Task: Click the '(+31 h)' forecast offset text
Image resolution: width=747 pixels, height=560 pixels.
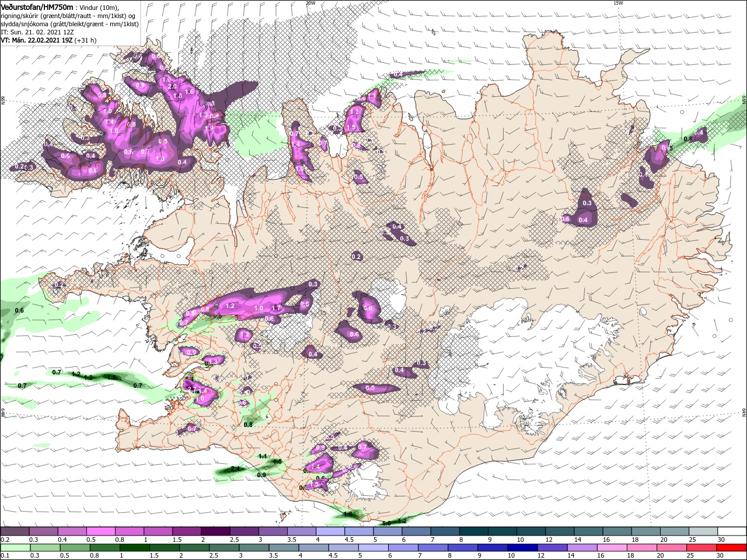Action: (86, 40)
